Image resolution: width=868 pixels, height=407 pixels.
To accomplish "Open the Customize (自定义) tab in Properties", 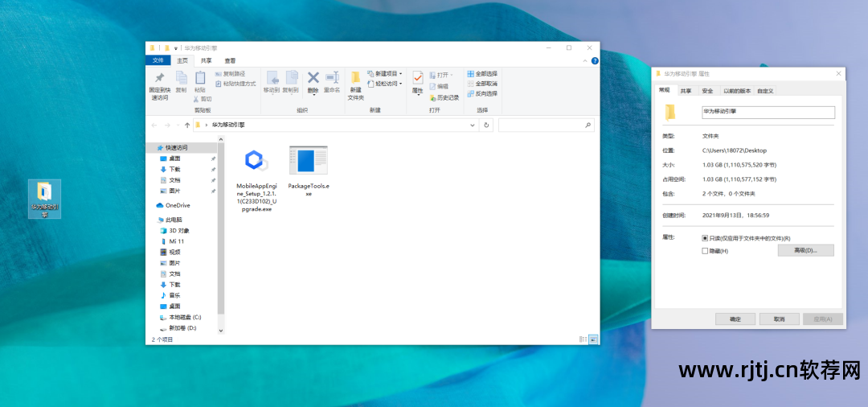I will [766, 91].
